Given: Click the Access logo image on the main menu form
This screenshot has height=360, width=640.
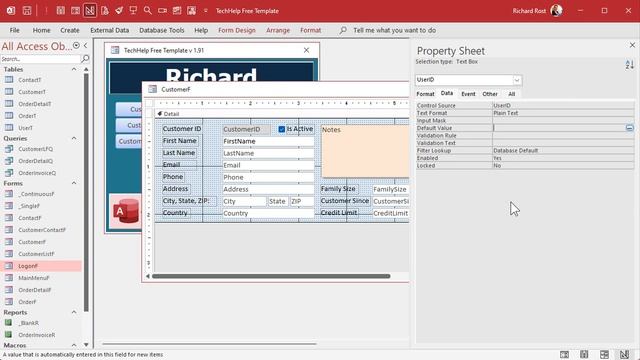Looking at the screenshot, I should click(126, 211).
